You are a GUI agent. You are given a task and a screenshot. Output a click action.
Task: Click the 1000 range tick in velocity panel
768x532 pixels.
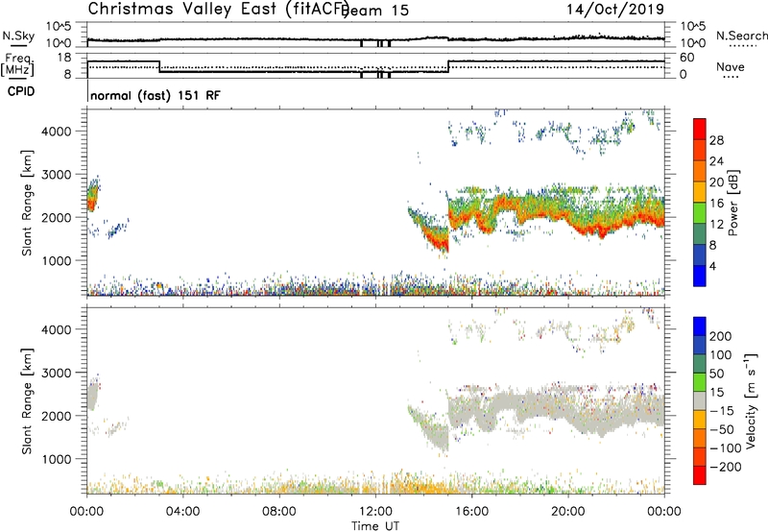point(56,459)
